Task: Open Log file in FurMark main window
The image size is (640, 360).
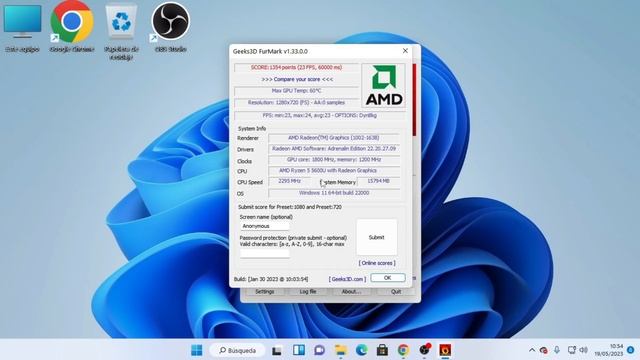Action: tap(308, 292)
